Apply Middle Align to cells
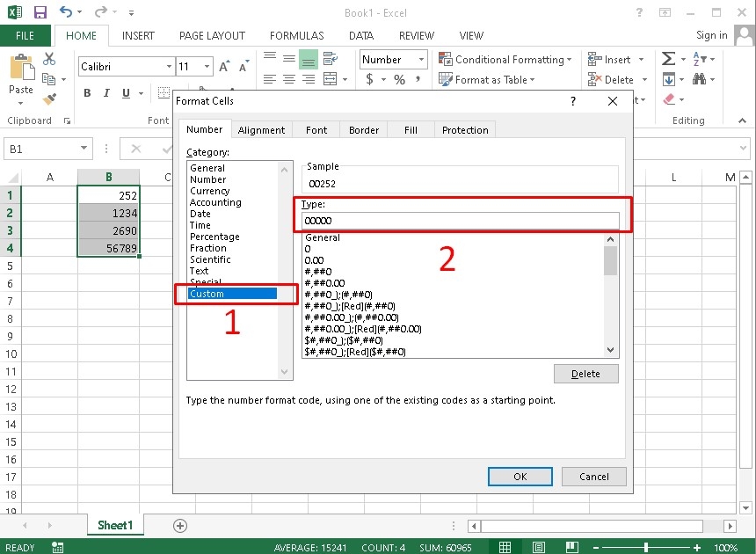 coord(289,59)
